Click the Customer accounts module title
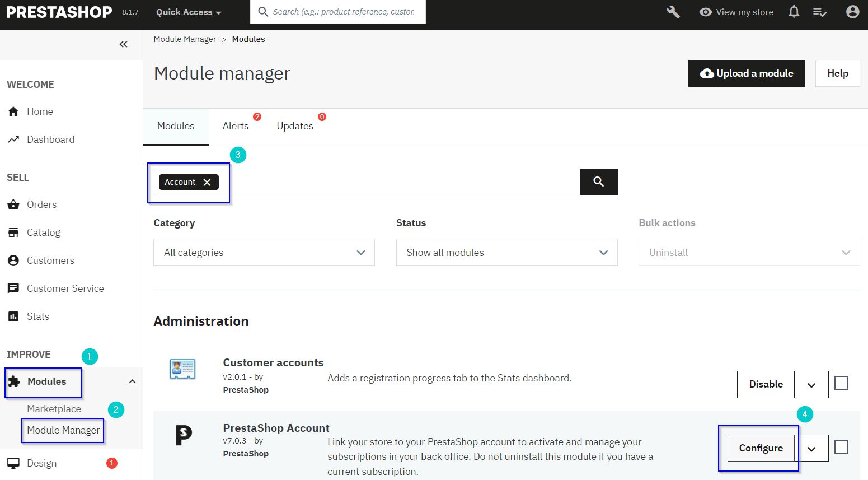The height and width of the screenshot is (480, 868). coord(273,362)
